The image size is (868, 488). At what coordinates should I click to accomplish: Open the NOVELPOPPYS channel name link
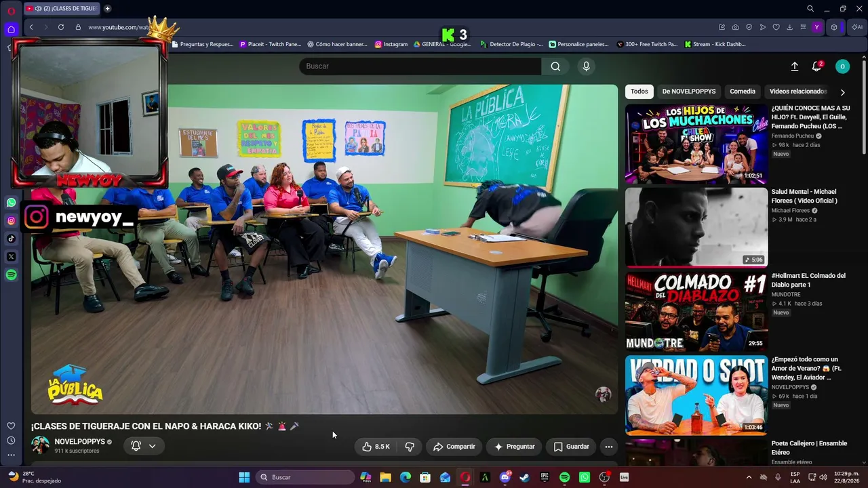tap(79, 442)
